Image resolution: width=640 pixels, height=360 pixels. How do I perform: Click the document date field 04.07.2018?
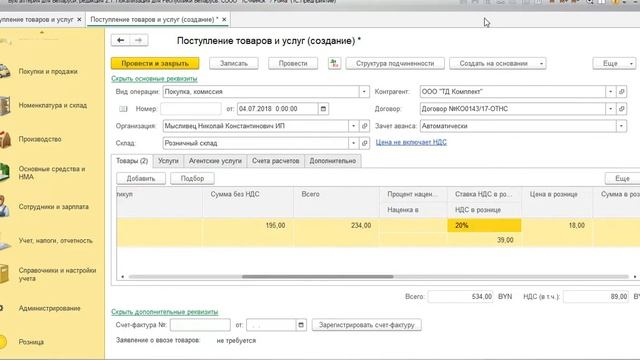pyautogui.click(x=277, y=109)
